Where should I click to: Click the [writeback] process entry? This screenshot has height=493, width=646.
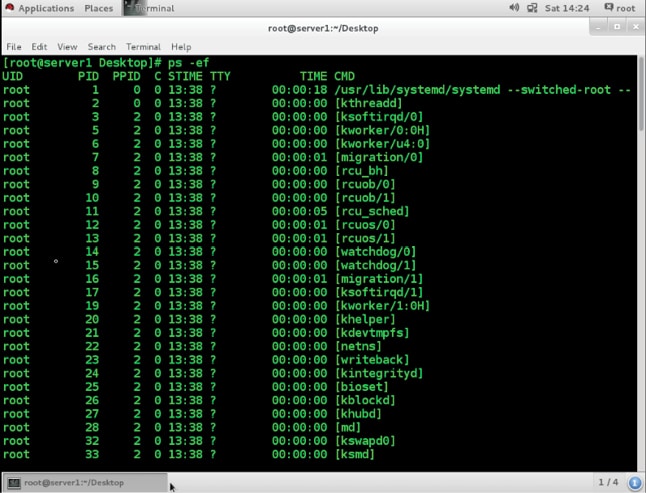pyautogui.click(x=372, y=360)
